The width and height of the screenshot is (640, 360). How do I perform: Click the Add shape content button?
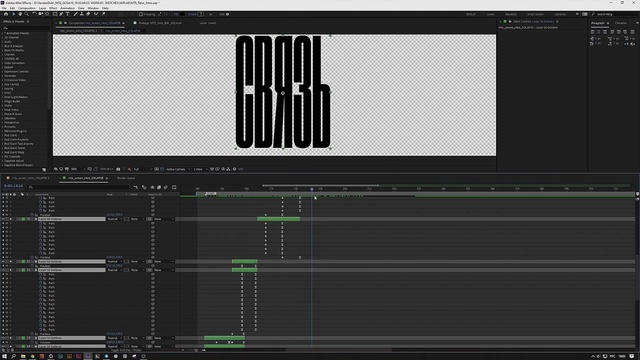pos(227,14)
